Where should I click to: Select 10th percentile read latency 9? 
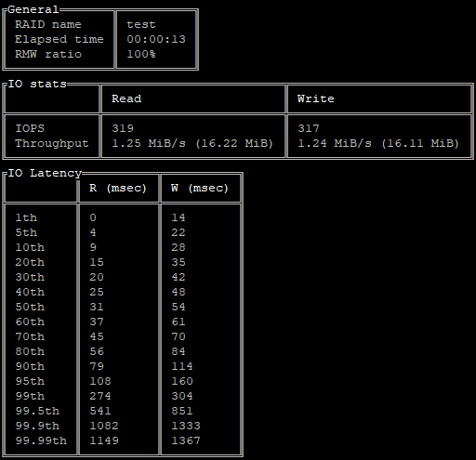[x=93, y=247]
